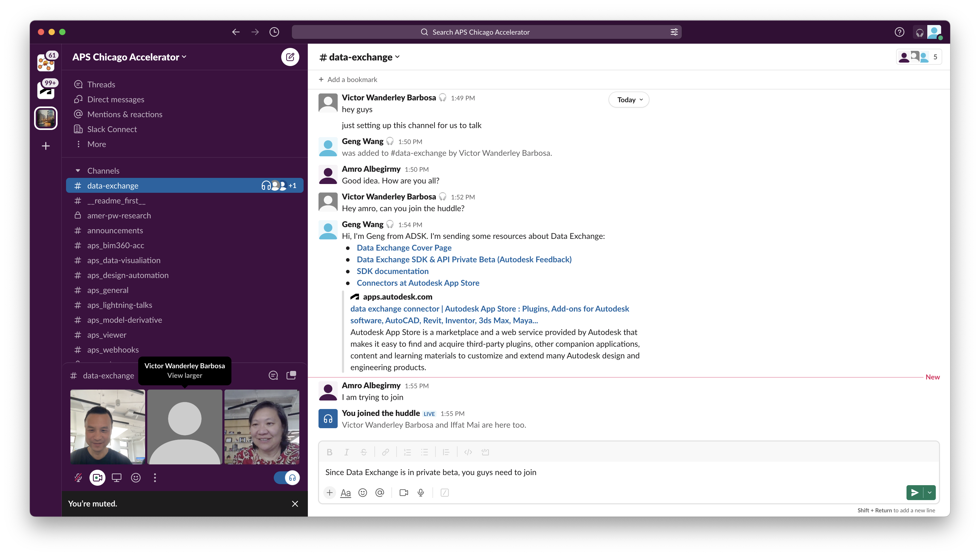
Task: Insert a code block in composer
Action: pyautogui.click(x=485, y=452)
